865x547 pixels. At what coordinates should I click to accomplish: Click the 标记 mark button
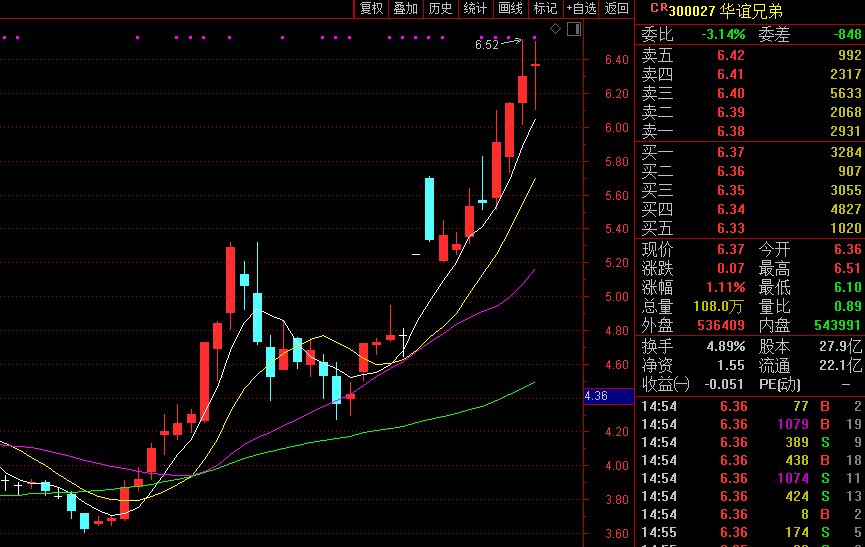point(545,8)
